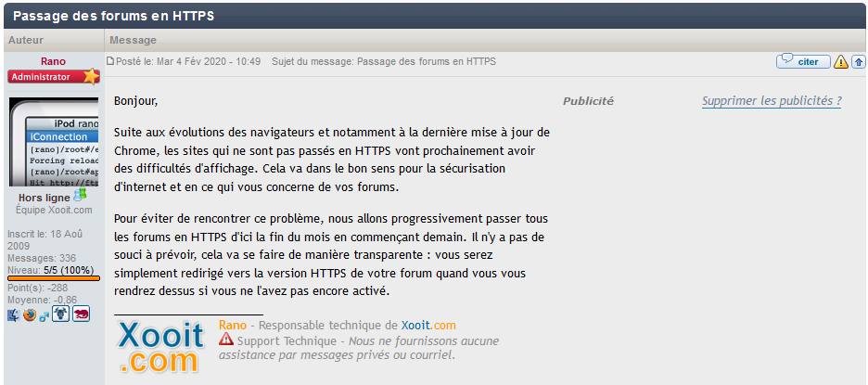
Task: Click the orange 'Rano' name in signature
Action: pyautogui.click(x=233, y=326)
